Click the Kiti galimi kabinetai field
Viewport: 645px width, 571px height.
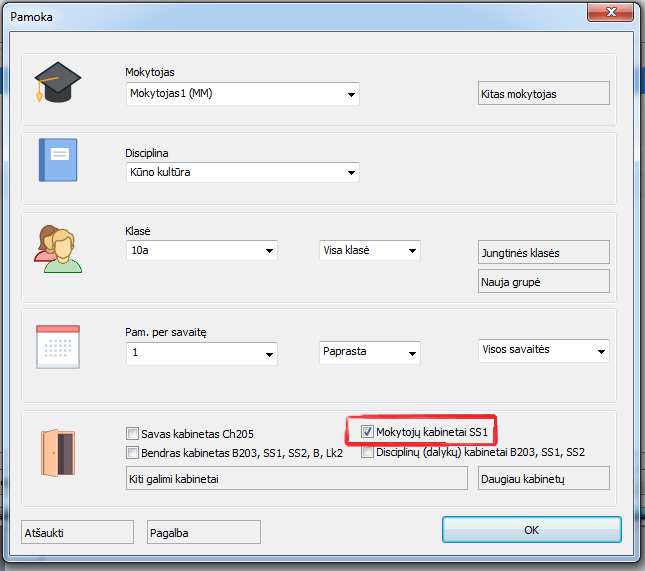[297, 479]
